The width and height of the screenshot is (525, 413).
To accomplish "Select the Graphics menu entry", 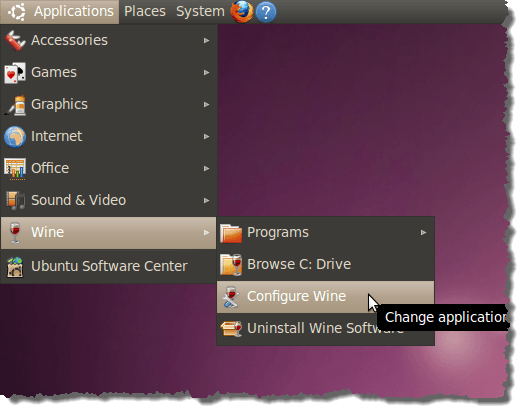I will (x=108, y=105).
